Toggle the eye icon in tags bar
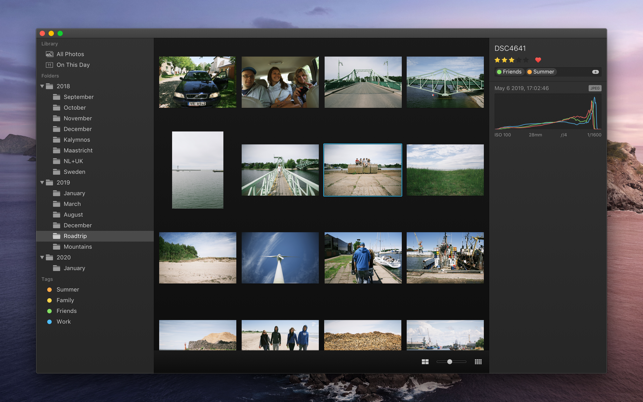 pos(595,72)
